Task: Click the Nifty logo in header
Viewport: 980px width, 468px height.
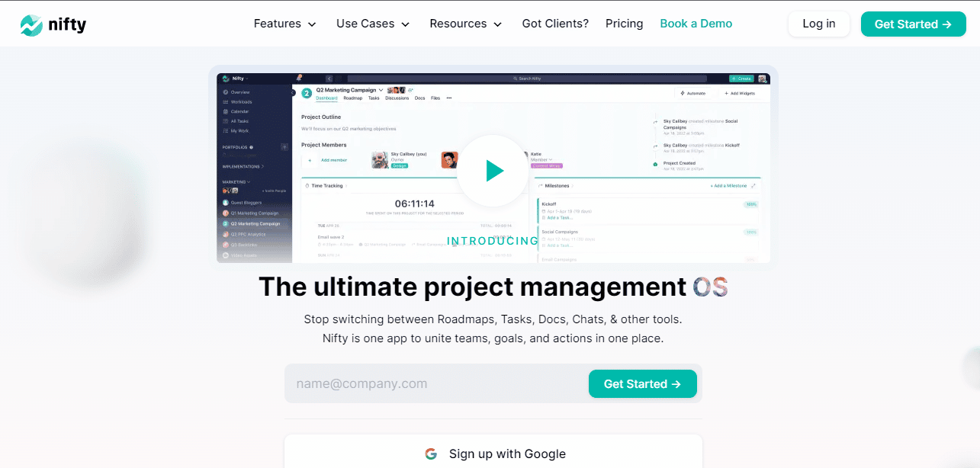Action: point(53,24)
